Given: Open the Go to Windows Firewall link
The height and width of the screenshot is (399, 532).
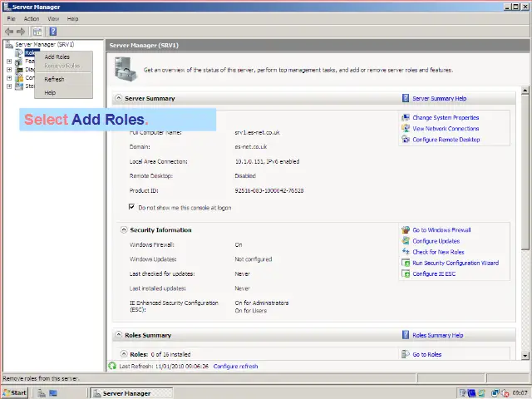Looking at the screenshot, I should click(441, 230).
